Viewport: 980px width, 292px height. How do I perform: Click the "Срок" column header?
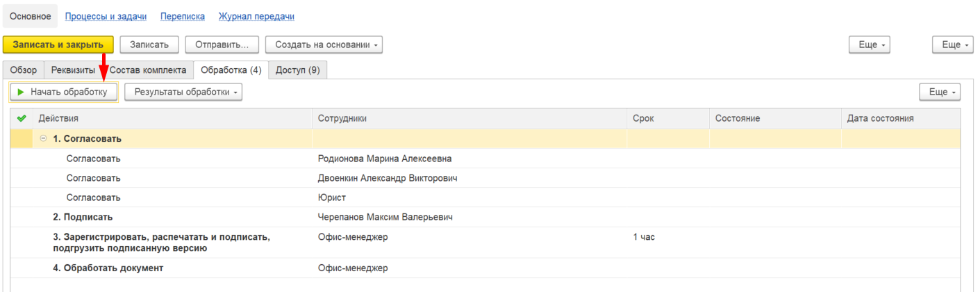click(x=667, y=119)
